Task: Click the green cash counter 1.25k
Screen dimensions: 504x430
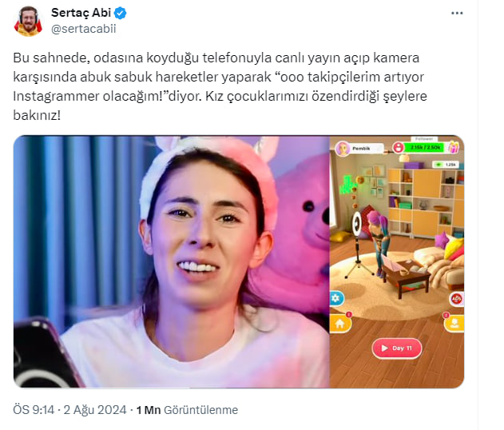Action: tap(445, 165)
